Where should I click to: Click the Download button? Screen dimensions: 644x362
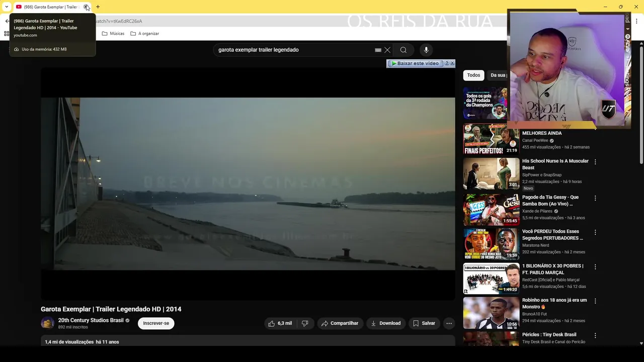tap(386, 323)
